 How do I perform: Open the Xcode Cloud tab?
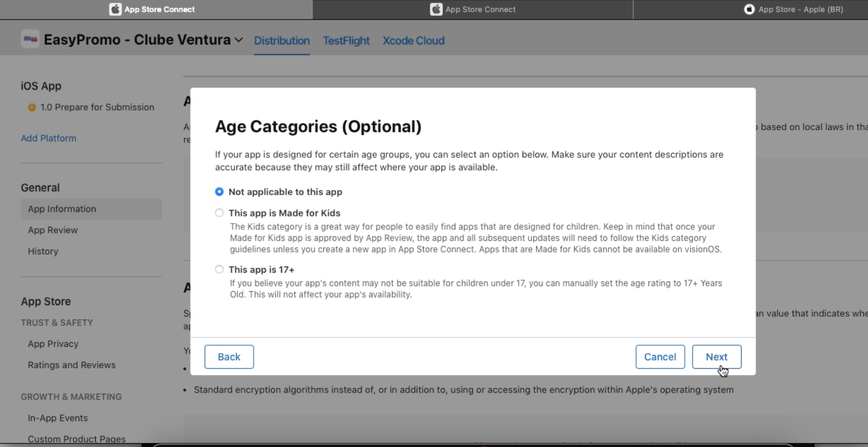(x=414, y=41)
